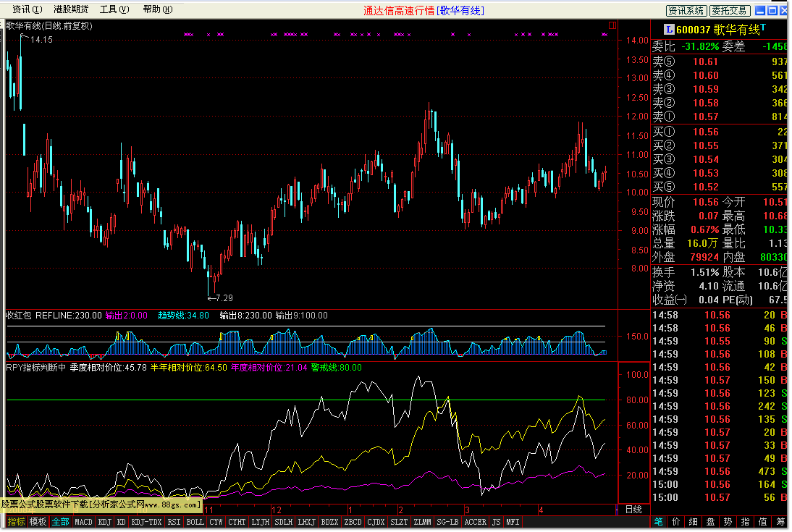The image size is (792, 532).
Task: Select the 筹 tab in quote panel
Action: (x=780, y=522)
